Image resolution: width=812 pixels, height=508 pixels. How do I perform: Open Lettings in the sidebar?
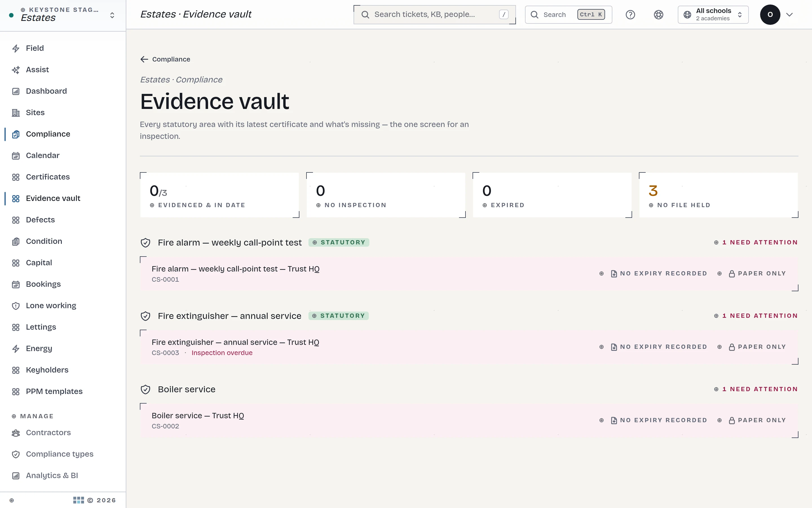pos(63,327)
